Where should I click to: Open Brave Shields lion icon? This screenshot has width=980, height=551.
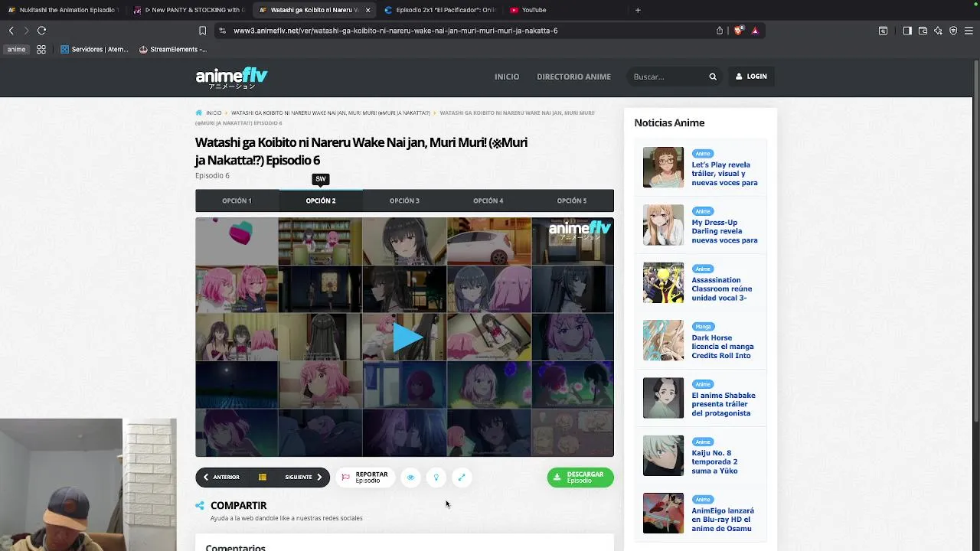pyautogui.click(x=738, y=31)
